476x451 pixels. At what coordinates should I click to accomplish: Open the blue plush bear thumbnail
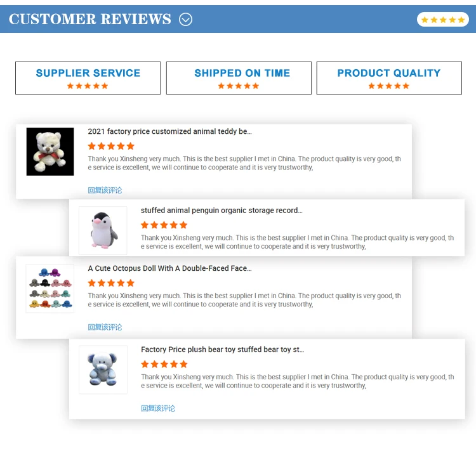click(103, 370)
